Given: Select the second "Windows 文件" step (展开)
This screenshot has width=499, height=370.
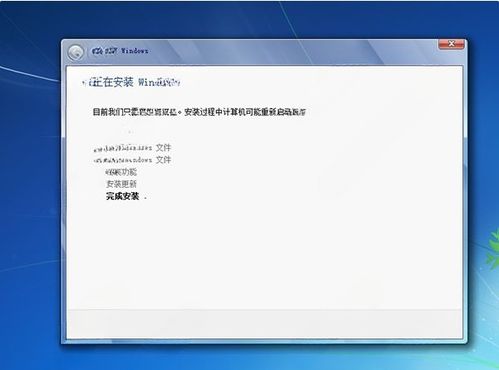Looking at the screenshot, I should tap(132, 160).
